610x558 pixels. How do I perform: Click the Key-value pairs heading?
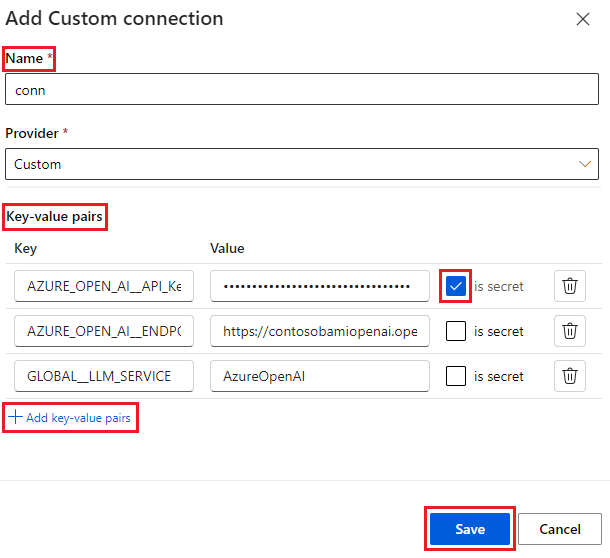point(54,216)
